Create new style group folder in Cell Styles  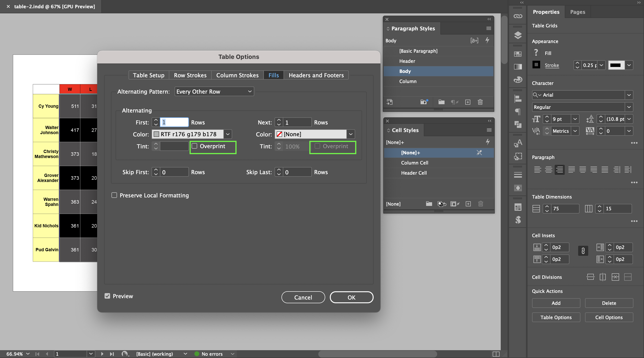pyautogui.click(x=429, y=204)
